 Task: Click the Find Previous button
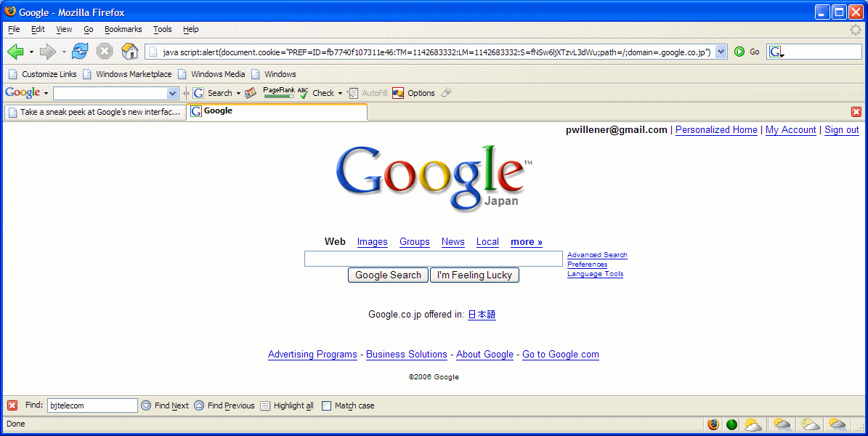click(x=224, y=405)
